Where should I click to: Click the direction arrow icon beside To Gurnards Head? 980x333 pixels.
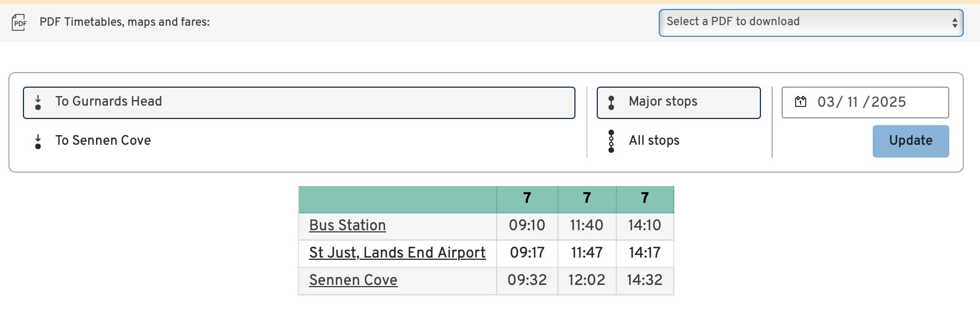38,102
